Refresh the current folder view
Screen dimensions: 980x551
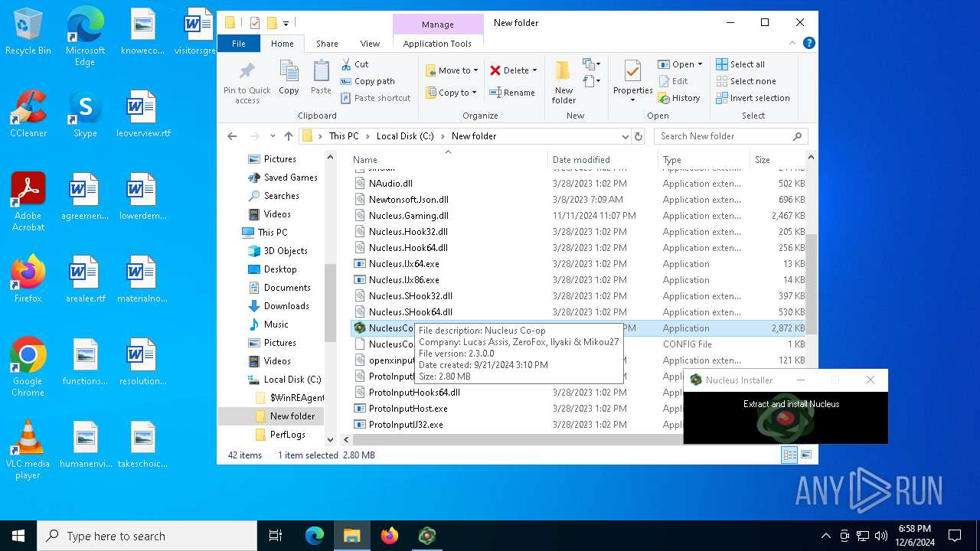pyautogui.click(x=639, y=136)
